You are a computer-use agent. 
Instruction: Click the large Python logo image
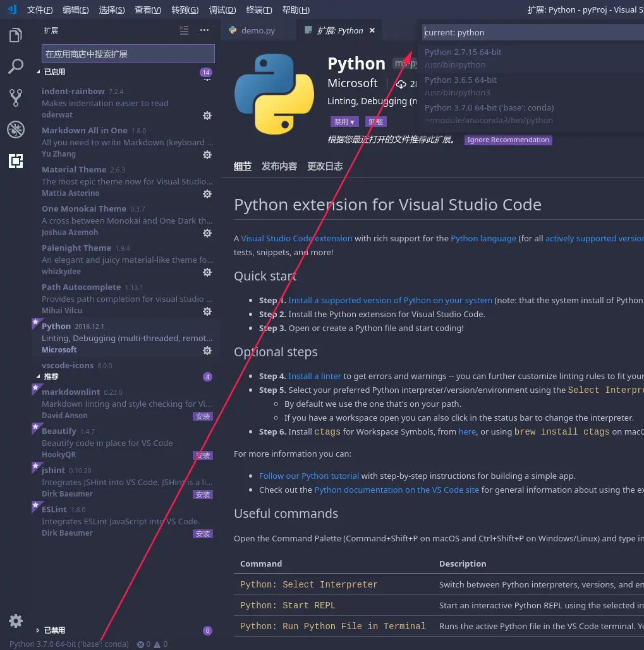coord(274,94)
